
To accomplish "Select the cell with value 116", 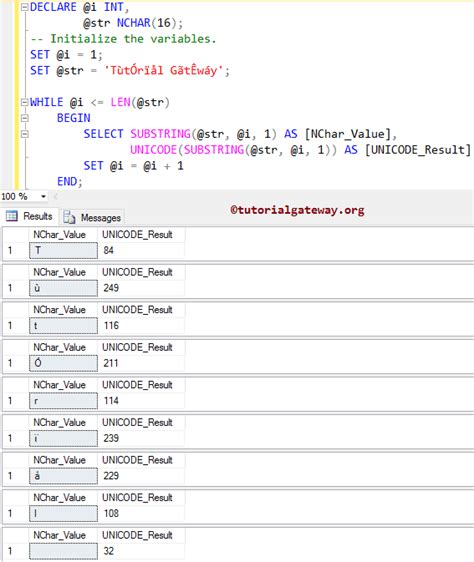I will coord(141,325).
